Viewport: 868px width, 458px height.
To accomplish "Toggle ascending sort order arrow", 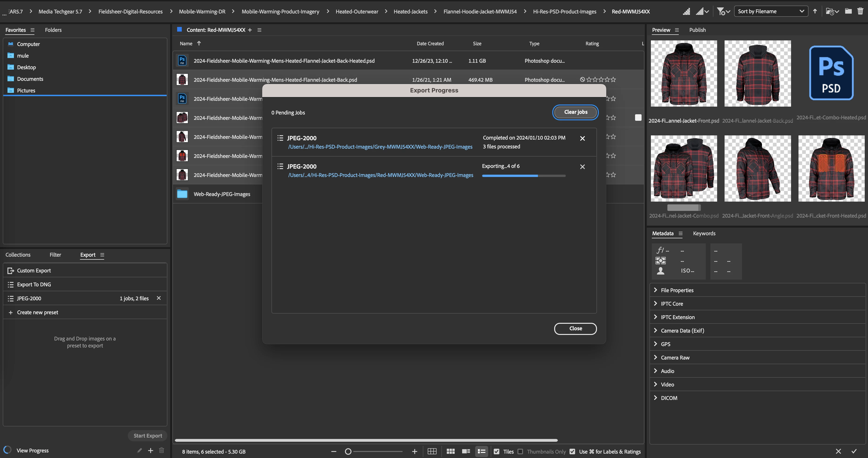I will (815, 11).
